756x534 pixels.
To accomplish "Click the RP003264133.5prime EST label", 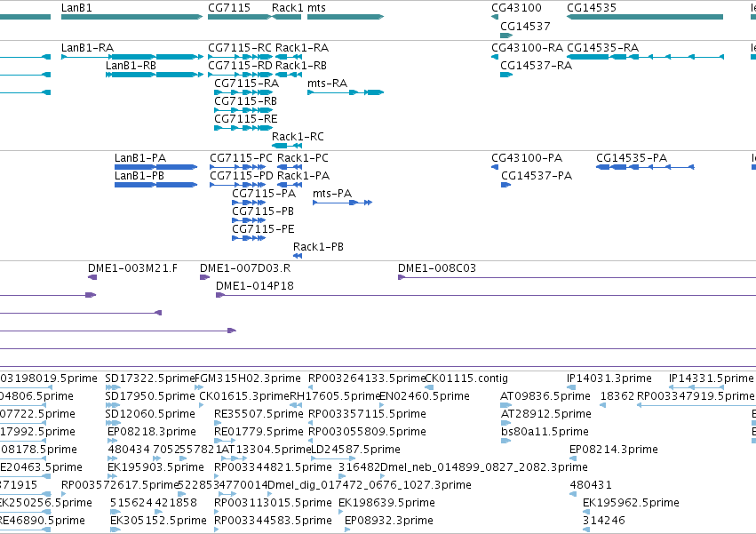I will pos(367,379).
